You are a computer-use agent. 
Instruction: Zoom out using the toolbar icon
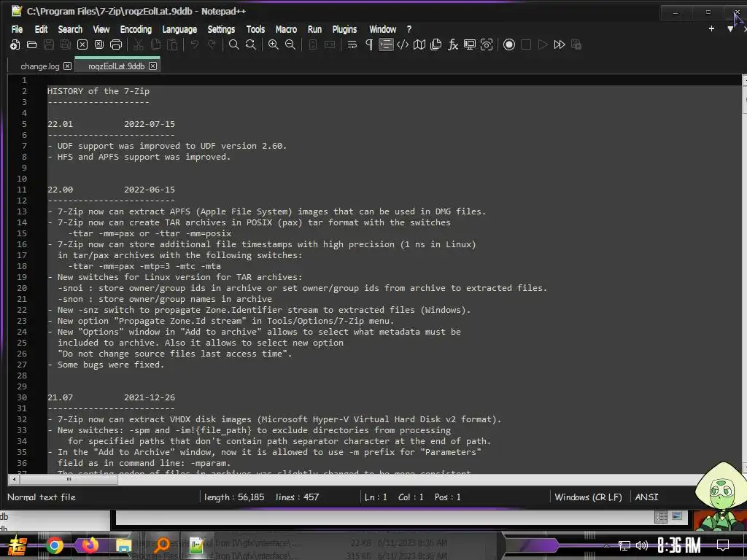290,44
